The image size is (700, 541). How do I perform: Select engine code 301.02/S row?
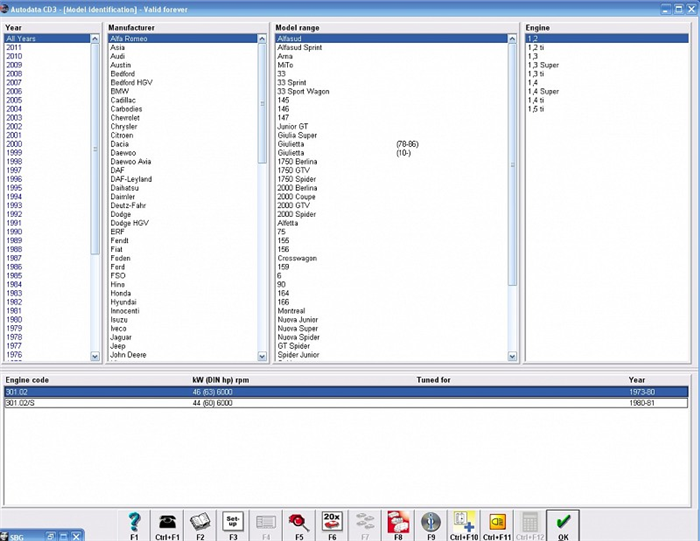pos(346,403)
